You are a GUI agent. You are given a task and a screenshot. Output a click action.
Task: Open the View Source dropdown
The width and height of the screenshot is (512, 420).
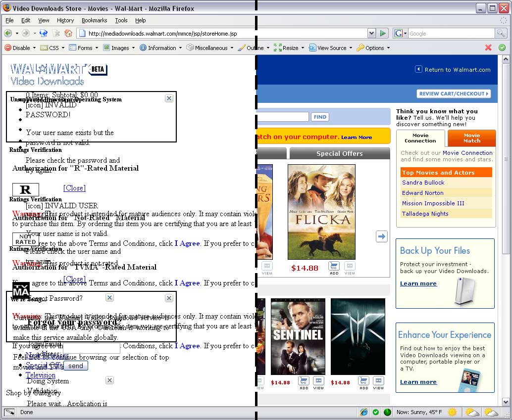pyautogui.click(x=330, y=47)
